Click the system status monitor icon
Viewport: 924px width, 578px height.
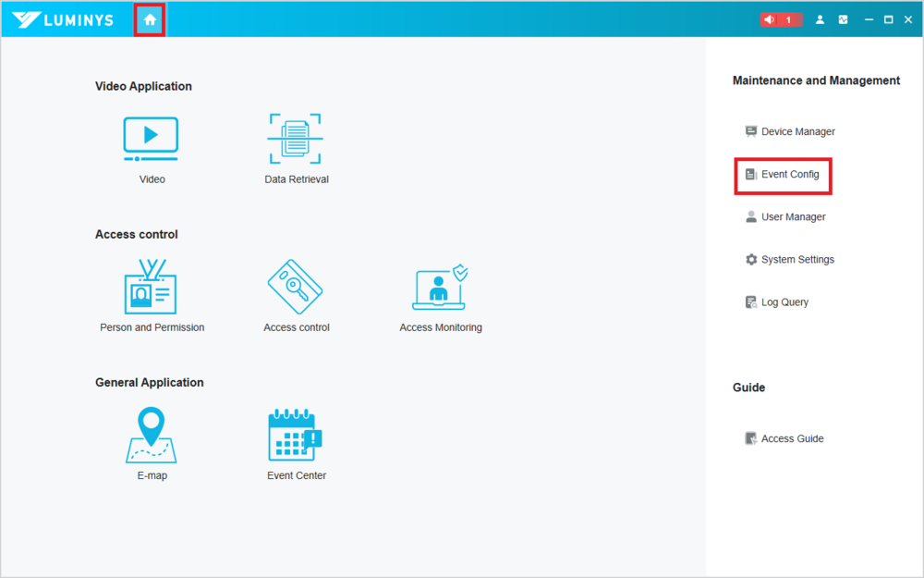coord(843,19)
